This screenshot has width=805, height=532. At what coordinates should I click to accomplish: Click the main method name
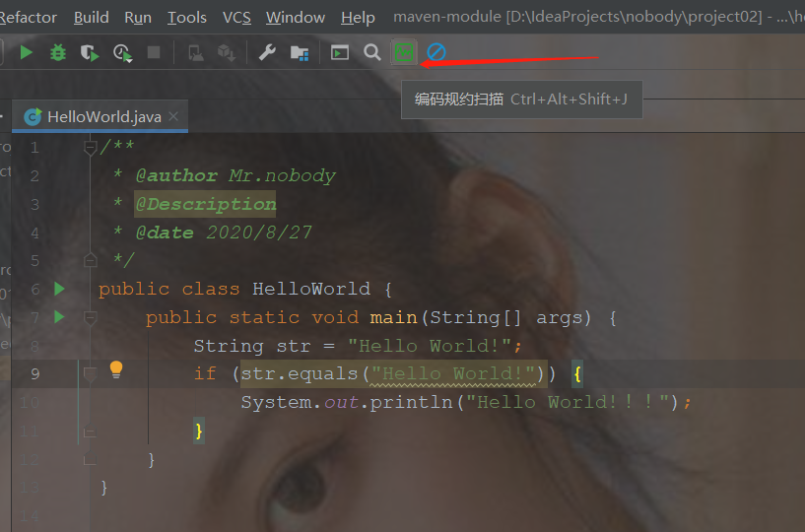coord(393,317)
